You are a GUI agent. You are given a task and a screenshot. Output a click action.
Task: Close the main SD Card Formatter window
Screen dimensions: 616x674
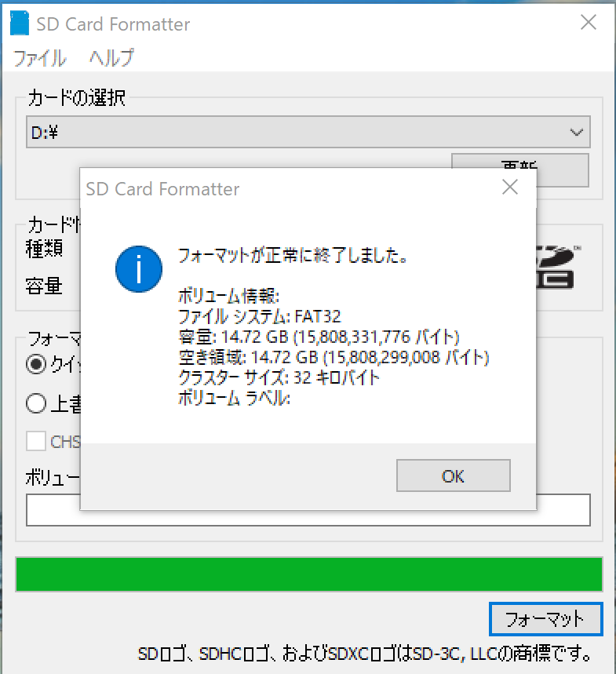588,22
